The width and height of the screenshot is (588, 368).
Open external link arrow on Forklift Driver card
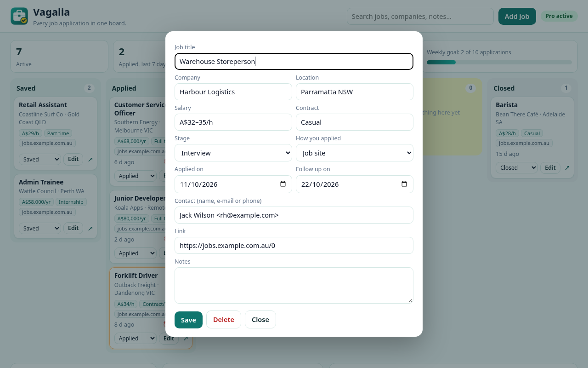coord(186,338)
